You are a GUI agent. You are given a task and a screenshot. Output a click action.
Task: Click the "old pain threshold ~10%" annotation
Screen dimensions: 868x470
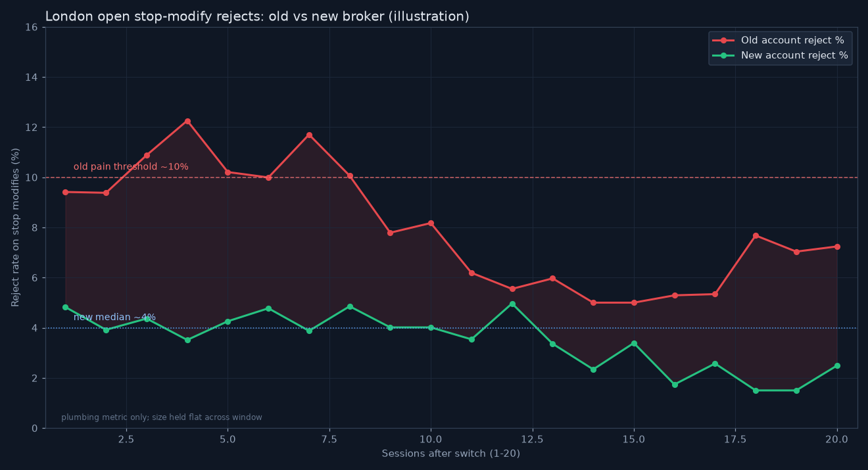click(131, 167)
